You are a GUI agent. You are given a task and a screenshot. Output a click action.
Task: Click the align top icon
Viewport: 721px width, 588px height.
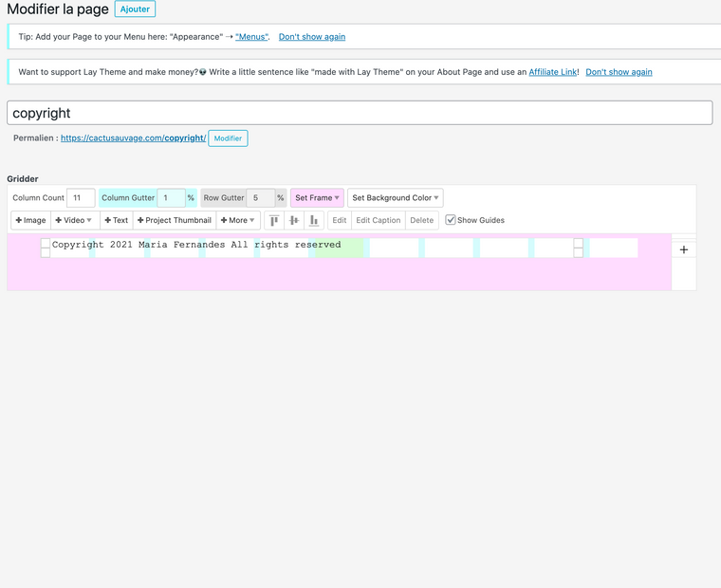pyautogui.click(x=274, y=220)
